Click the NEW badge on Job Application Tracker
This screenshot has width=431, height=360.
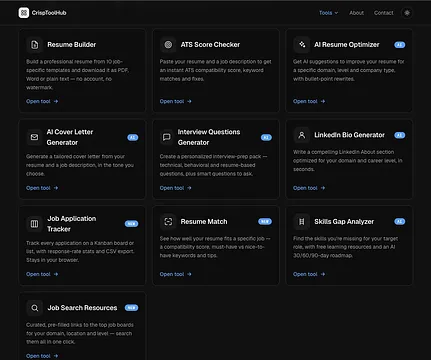[x=131, y=224]
